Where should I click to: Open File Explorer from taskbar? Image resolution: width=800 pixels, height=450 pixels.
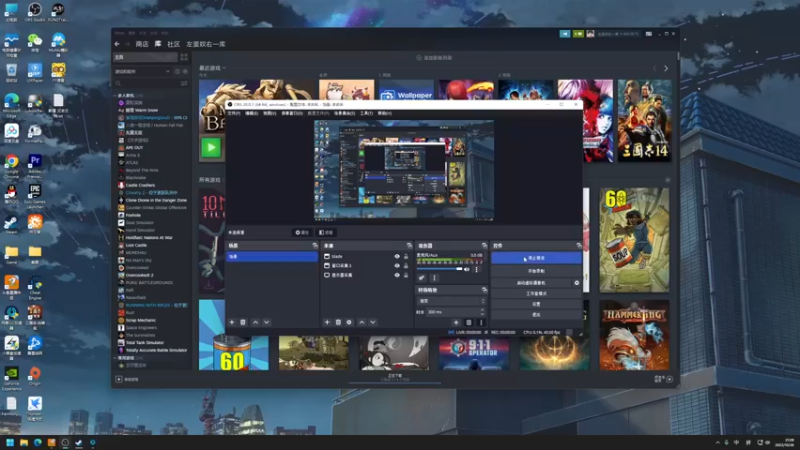pos(23,442)
